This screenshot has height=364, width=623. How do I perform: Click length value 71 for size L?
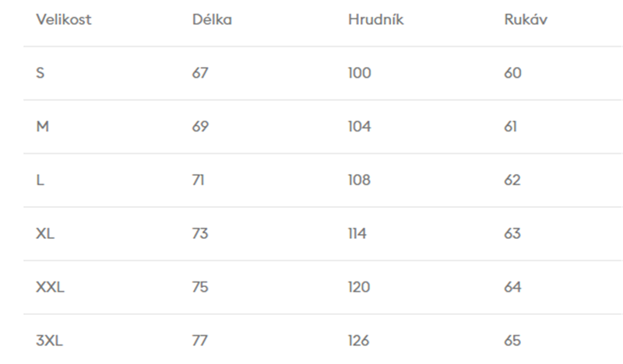tap(199, 180)
